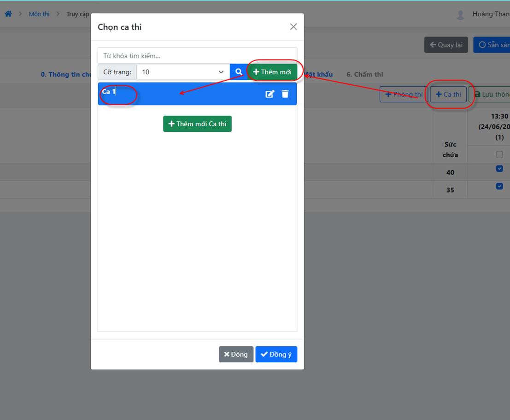
Task: Switch to the 6. Chấm thi tab
Action: click(x=364, y=74)
